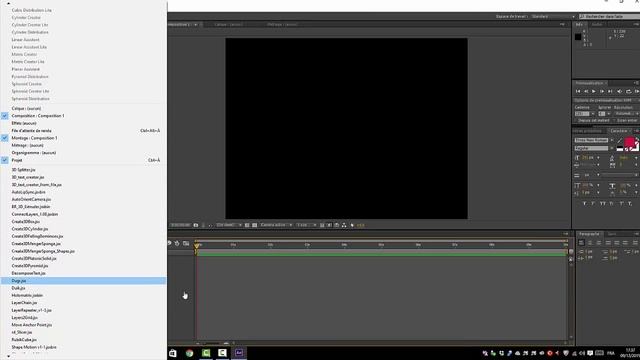Switch to the Audio panel tab
Image resolution: width=640 pixels, height=360 pixels.
pyautogui.click(x=597, y=25)
